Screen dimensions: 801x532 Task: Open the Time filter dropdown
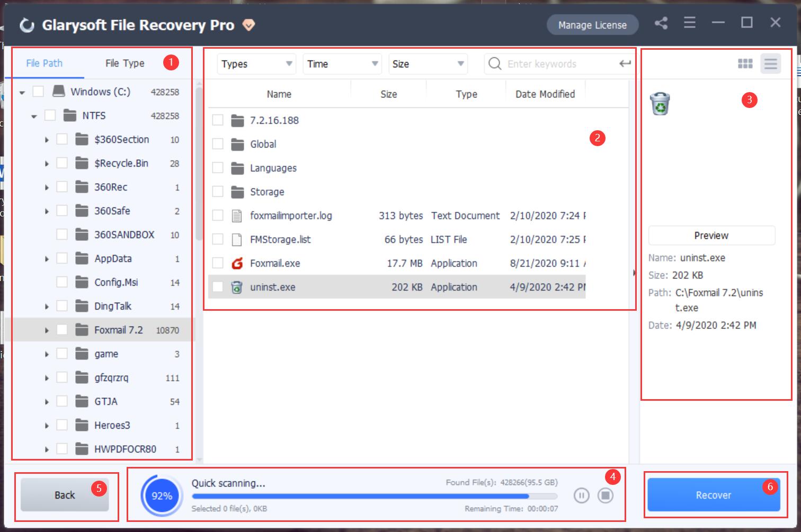[342, 64]
